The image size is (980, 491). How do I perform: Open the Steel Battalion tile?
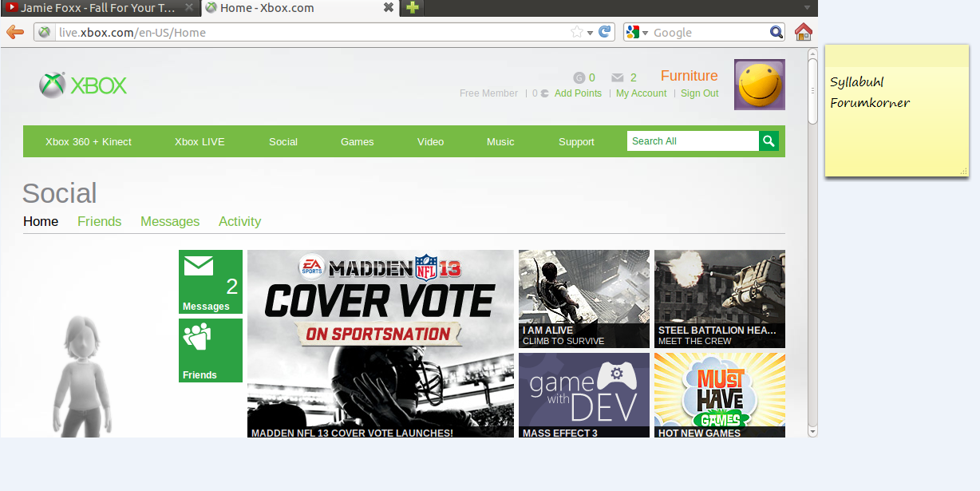pyautogui.click(x=720, y=299)
